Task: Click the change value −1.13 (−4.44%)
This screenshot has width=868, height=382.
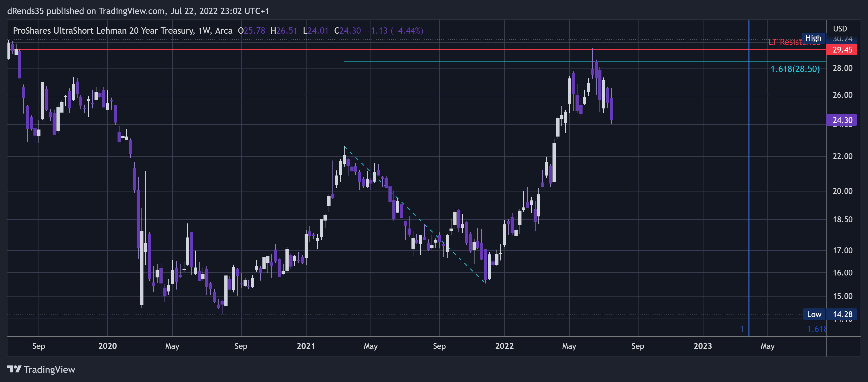Action: pos(395,31)
